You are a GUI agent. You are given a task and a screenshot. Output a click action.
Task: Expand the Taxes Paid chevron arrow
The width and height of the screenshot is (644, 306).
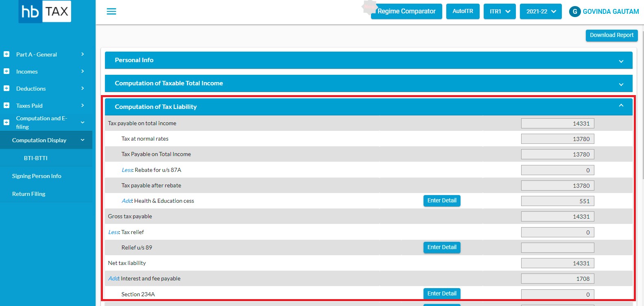click(83, 105)
